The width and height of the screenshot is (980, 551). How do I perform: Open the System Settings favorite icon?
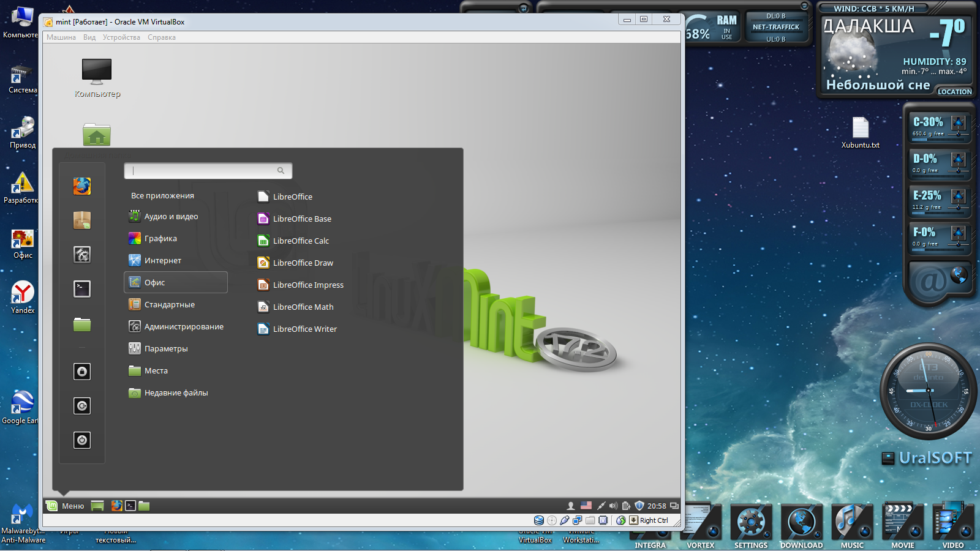[x=82, y=255]
